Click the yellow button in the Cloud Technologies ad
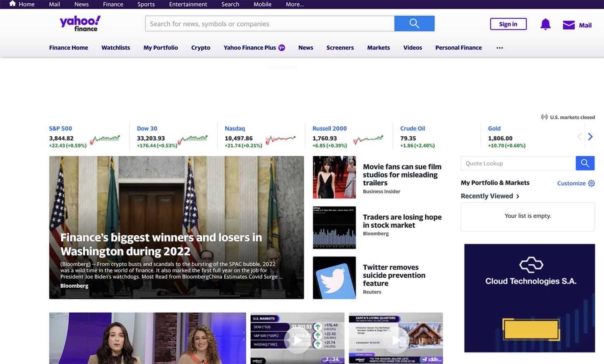 531,329
